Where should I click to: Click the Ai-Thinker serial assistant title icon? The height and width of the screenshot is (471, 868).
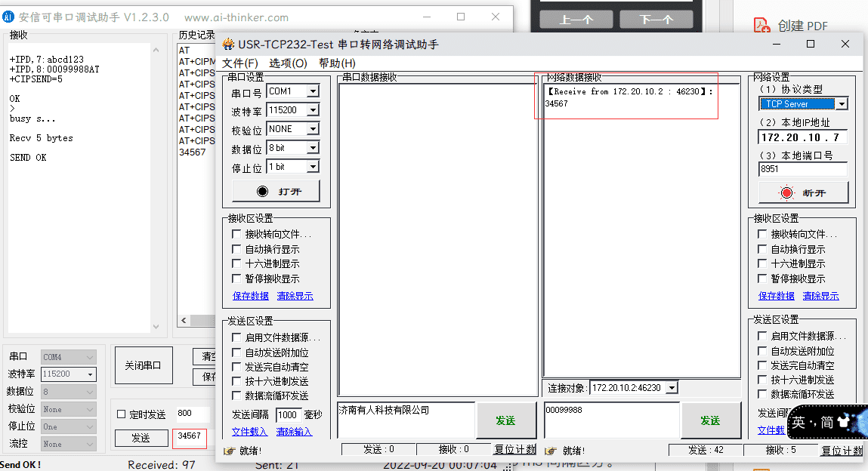(x=9, y=17)
